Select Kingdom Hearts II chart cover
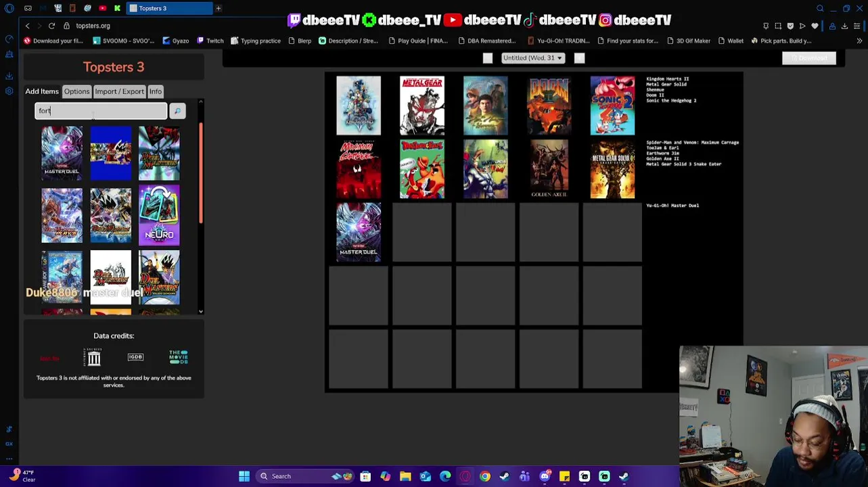The width and height of the screenshot is (868, 487). (359, 106)
